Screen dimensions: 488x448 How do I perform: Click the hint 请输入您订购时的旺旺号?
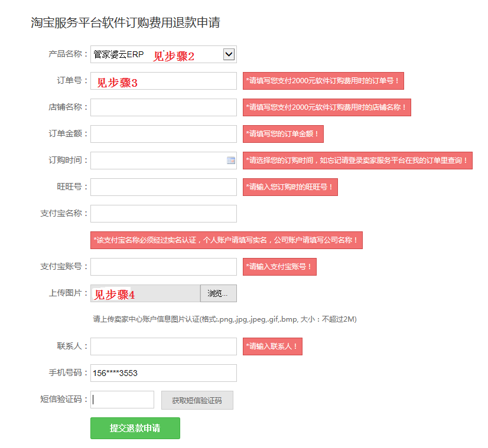tap(290, 187)
